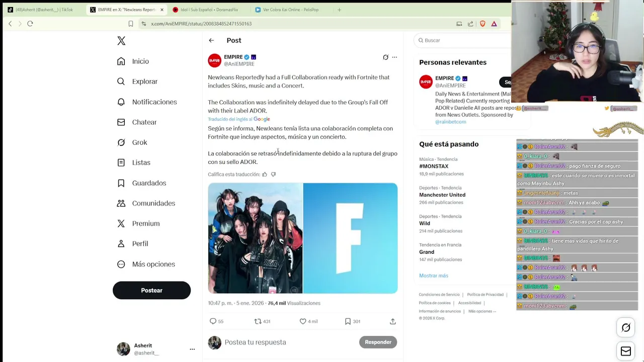Click the Postear button
The image size is (644, 362).
[x=151, y=291]
